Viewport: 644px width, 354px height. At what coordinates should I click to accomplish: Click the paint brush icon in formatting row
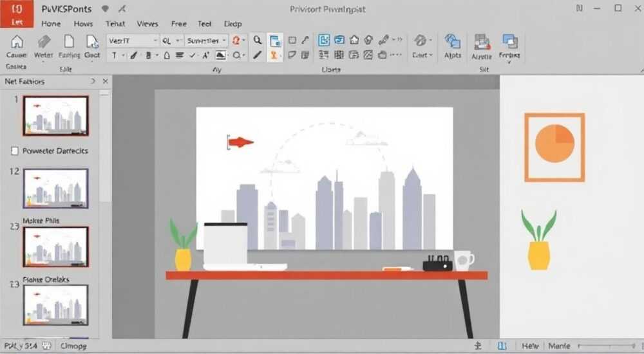click(x=134, y=55)
